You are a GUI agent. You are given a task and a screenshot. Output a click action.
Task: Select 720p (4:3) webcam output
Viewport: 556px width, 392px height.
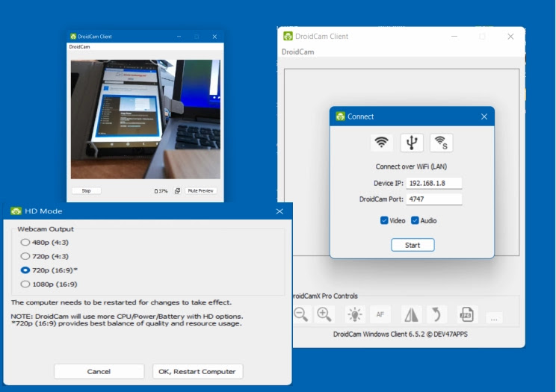pos(25,256)
